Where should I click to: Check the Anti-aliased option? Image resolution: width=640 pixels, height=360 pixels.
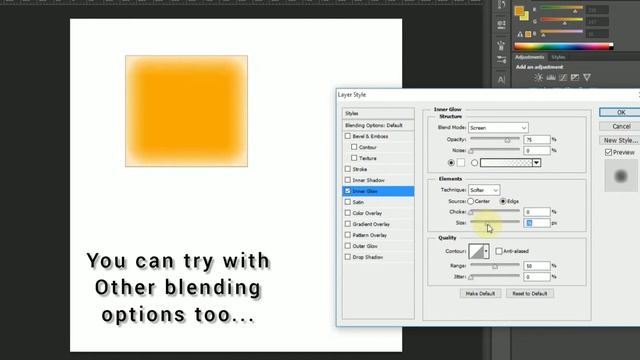point(499,251)
